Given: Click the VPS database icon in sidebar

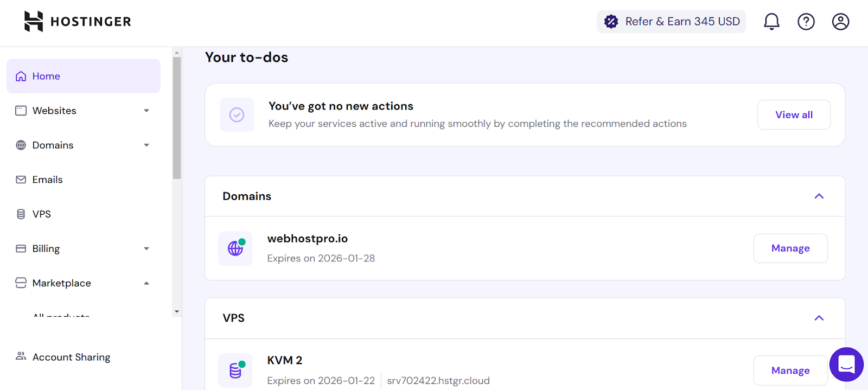Looking at the screenshot, I should tap(21, 214).
